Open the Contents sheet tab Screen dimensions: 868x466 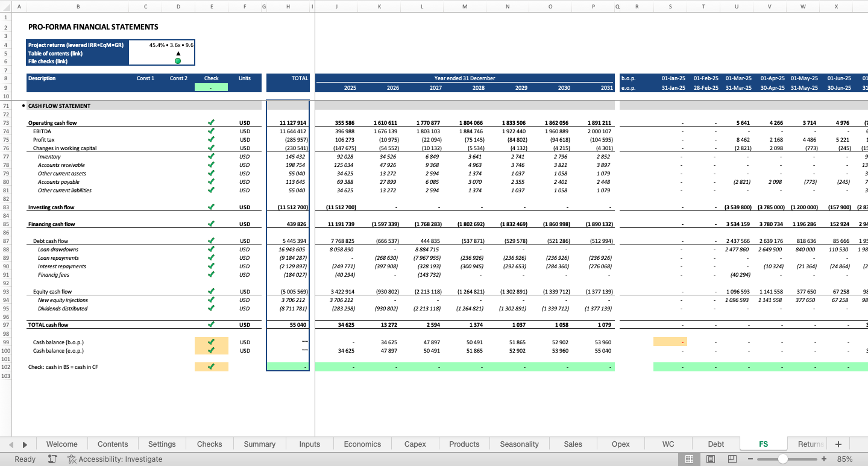(113, 444)
